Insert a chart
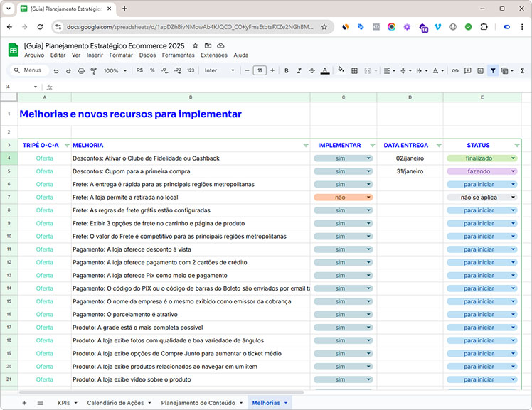532x410 pixels. point(480,70)
